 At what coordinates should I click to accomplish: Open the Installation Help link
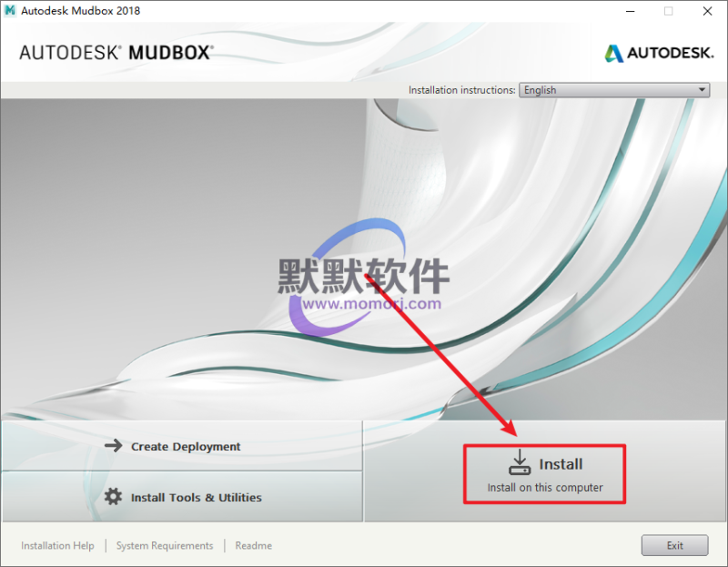57,546
